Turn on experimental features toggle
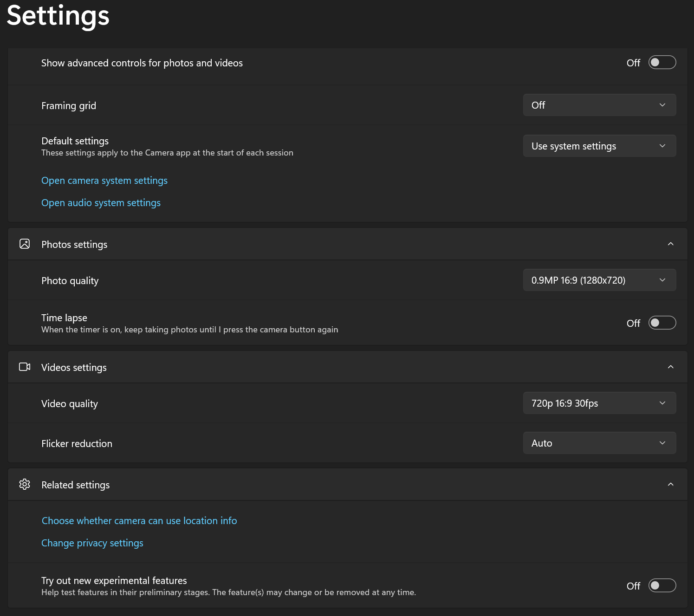The width and height of the screenshot is (694, 616). pos(662,585)
